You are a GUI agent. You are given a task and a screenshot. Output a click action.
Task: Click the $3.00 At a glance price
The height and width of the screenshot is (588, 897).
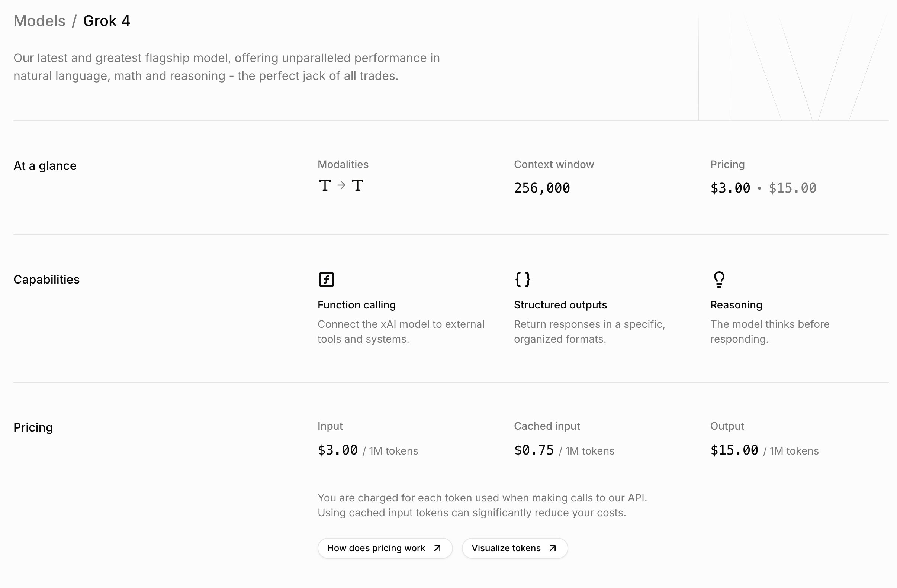tap(730, 188)
